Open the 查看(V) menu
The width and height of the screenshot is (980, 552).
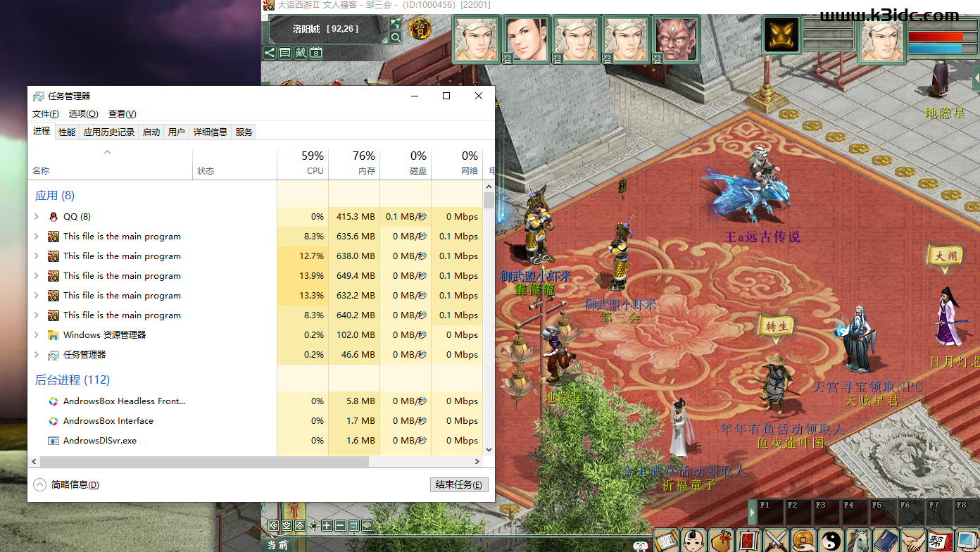[x=122, y=114]
